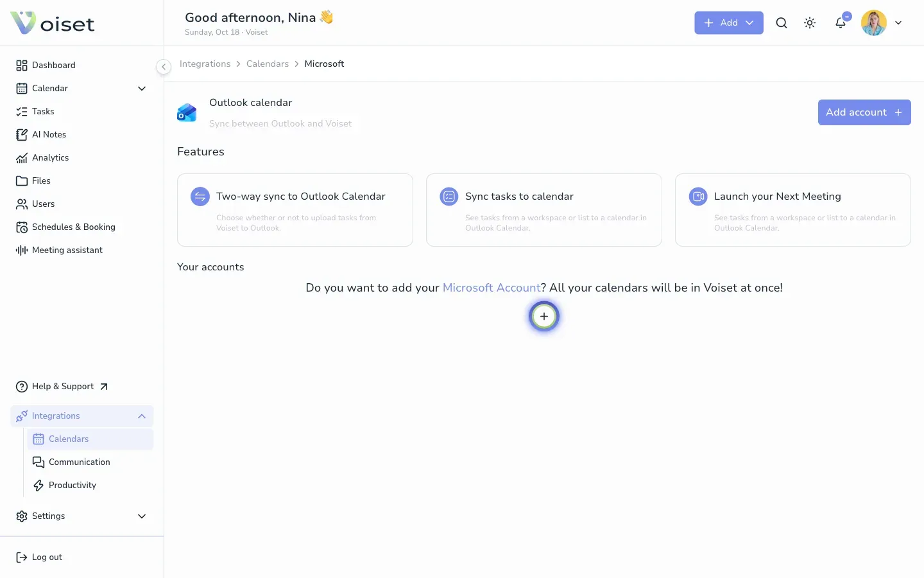Viewport: 924px width, 578px height.
Task: Open the Add dropdown button
Action: (x=729, y=23)
